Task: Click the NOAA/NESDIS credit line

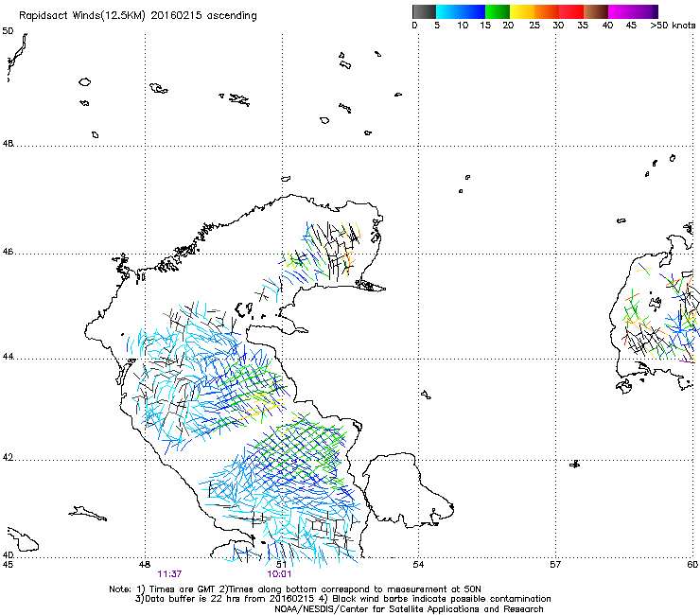Action: point(409,608)
